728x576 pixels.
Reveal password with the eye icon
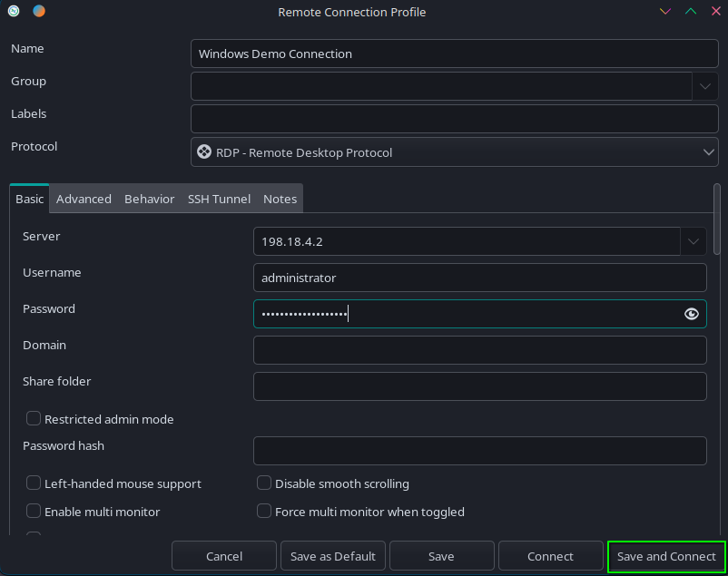click(x=692, y=314)
